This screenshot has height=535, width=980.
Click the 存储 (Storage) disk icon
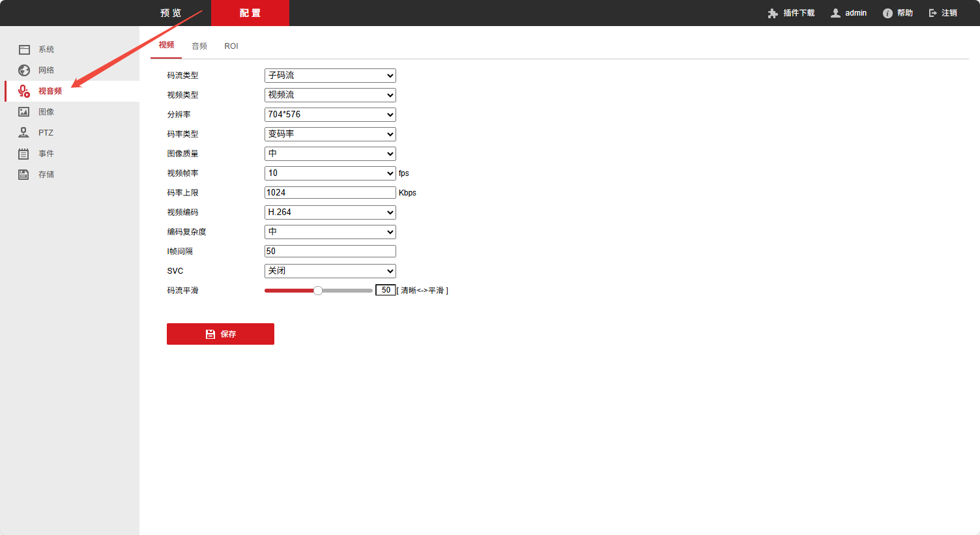pyautogui.click(x=24, y=175)
